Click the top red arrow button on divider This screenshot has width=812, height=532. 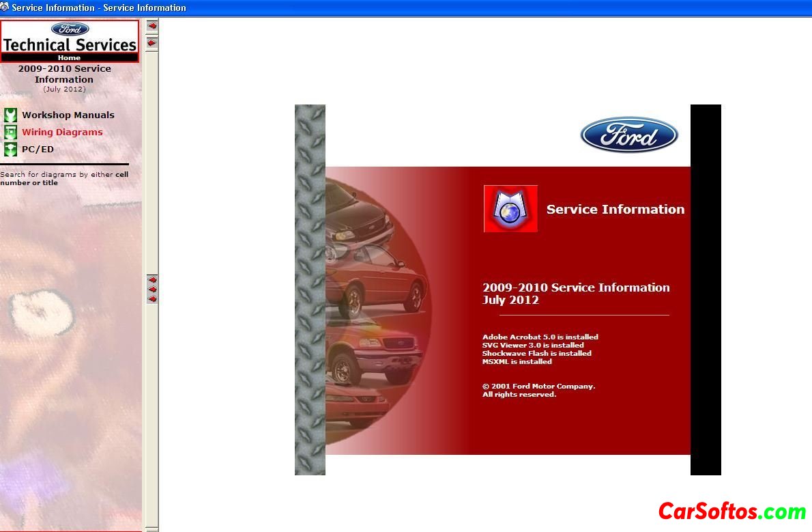(152, 25)
